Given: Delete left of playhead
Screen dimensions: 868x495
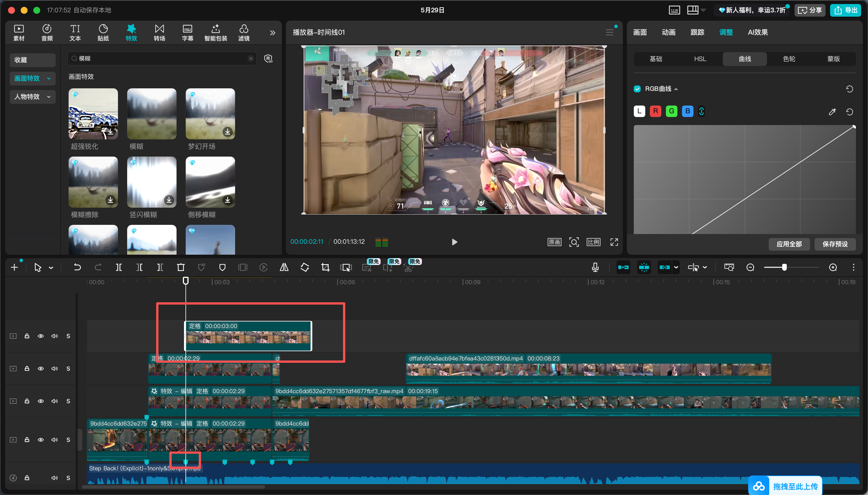Looking at the screenshot, I should [139, 268].
